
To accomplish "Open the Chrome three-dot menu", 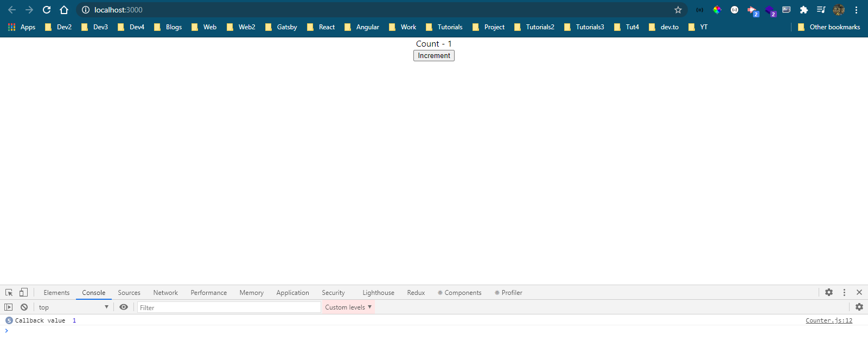I will click(x=856, y=10).
